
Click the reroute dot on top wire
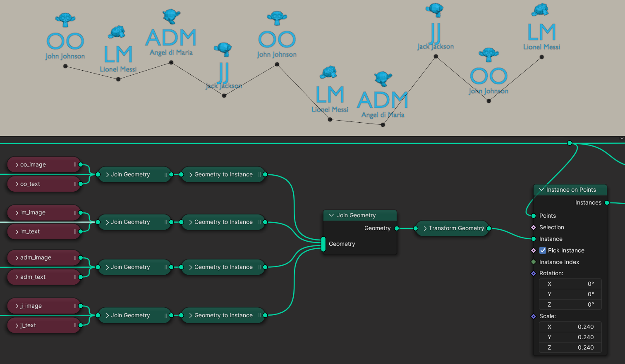(570, 143)
